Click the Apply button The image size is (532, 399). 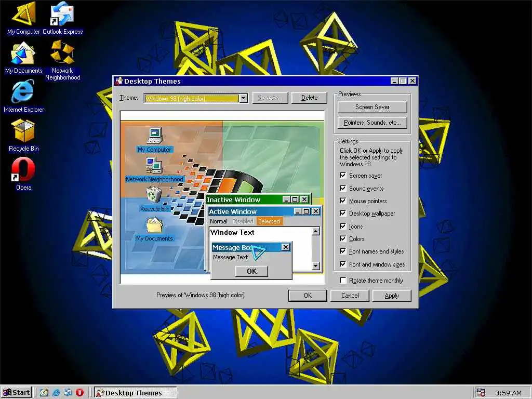point(392,296)
